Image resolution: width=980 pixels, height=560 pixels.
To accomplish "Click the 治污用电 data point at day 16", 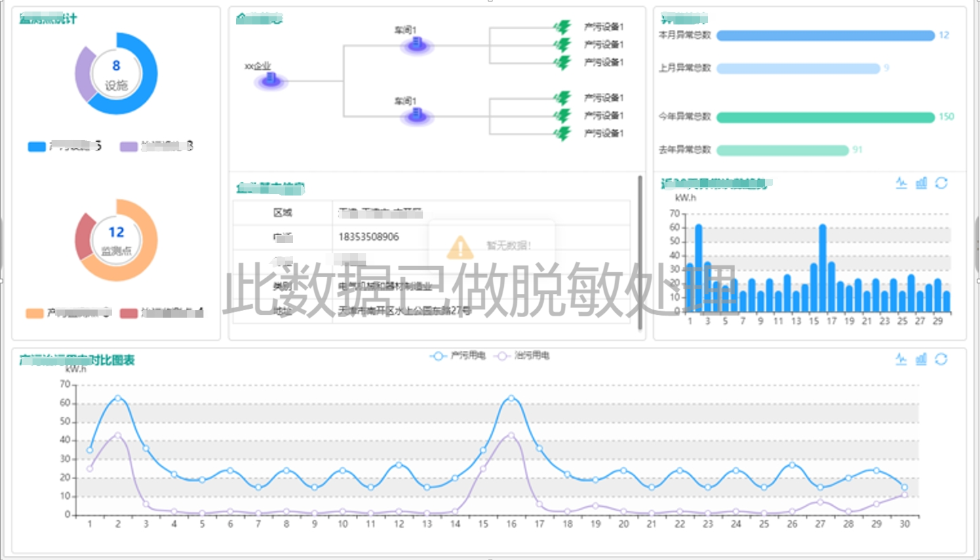I will (x=511, y=436).
